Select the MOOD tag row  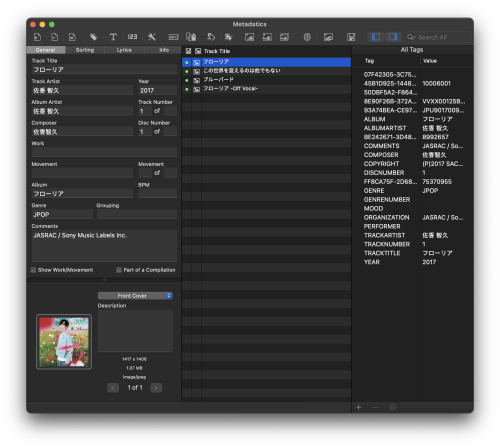pos(413,208)
